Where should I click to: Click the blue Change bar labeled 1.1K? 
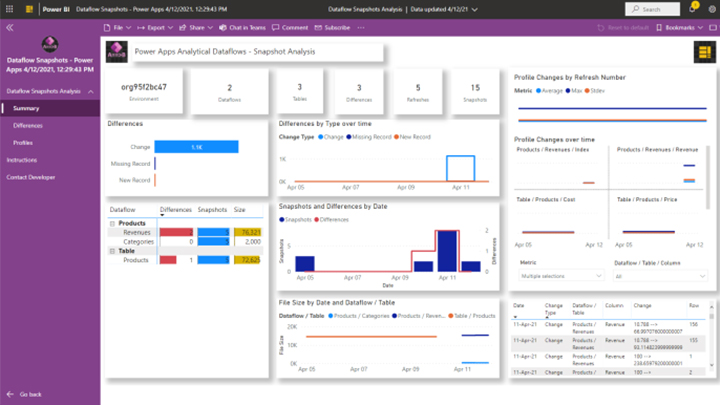click(197, 147)
